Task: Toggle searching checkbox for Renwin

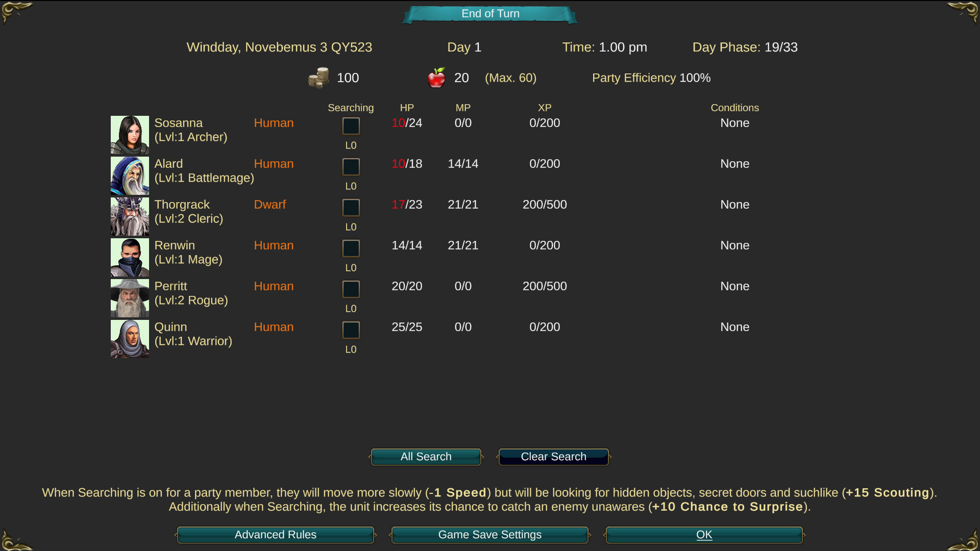Action: pyautogui.click(x=351, y=248)
